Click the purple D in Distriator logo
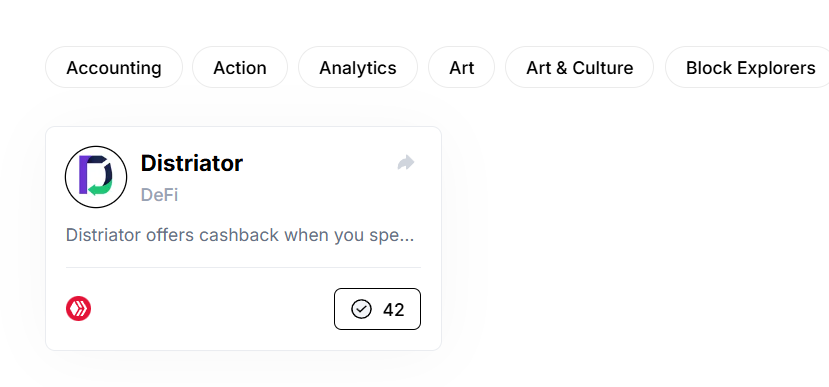829x387 pixels. (85, 174)
